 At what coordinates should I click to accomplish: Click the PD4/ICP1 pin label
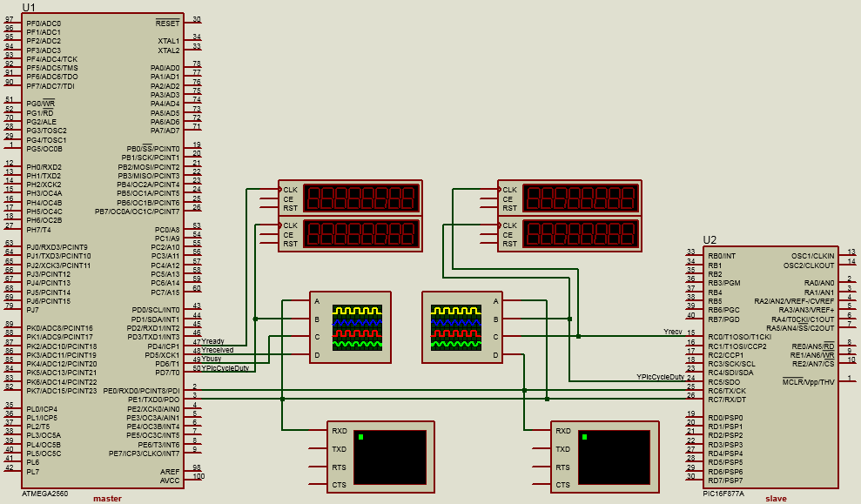click(164, 346)
